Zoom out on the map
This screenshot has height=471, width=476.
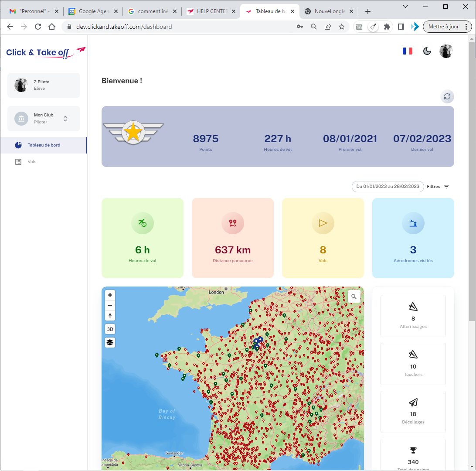[x=110, y=306]
